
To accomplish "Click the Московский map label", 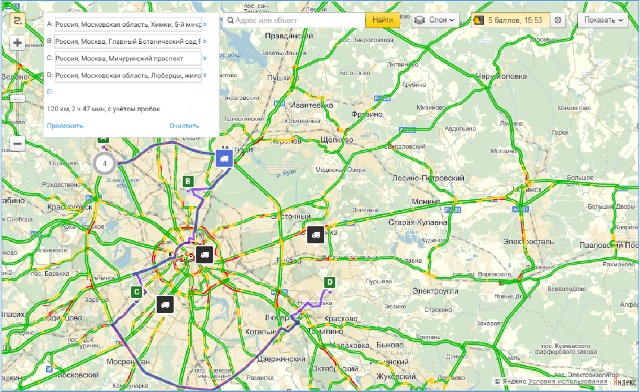I will click(x=78, y=375).
